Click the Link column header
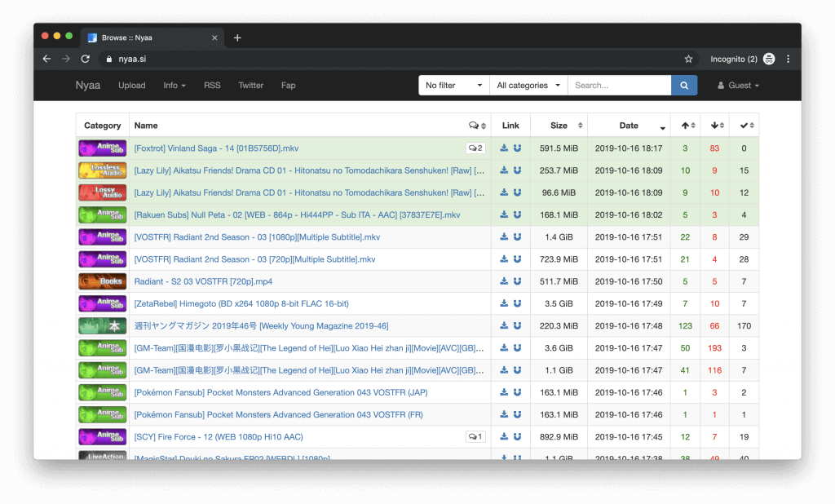Screen dimensions: 835x504 [510, 126]
